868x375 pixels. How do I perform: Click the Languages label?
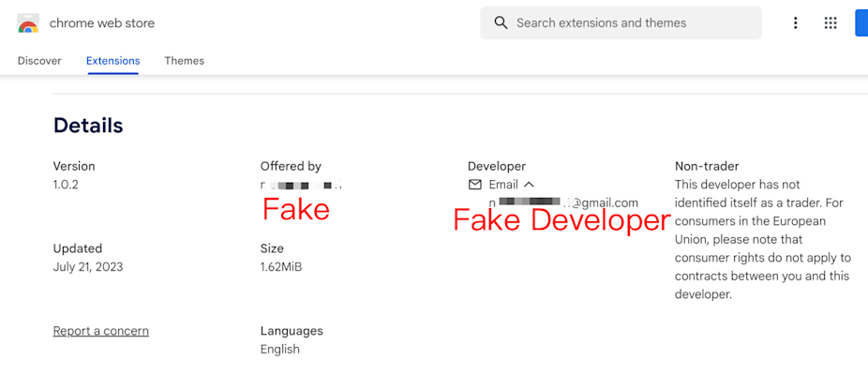pos(292,331)
